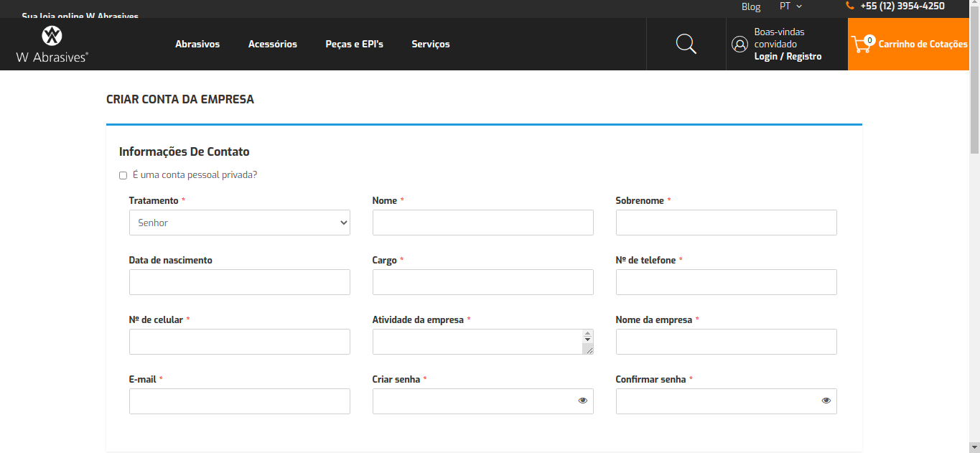Open the Tratamento dropdown
This screenshot has width=980, height=453.
240,223
